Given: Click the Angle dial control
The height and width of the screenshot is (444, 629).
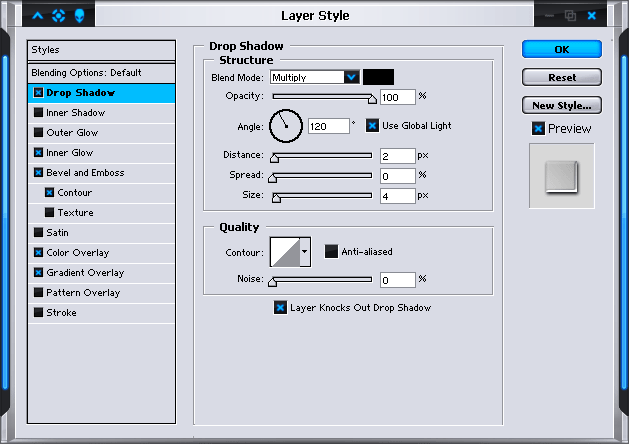Looking at the screenshot, I should click(x=286, y=126).
